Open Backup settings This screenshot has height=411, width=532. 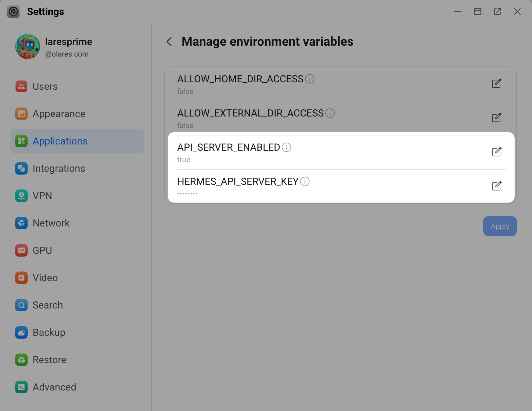click(x=77, y=332)
